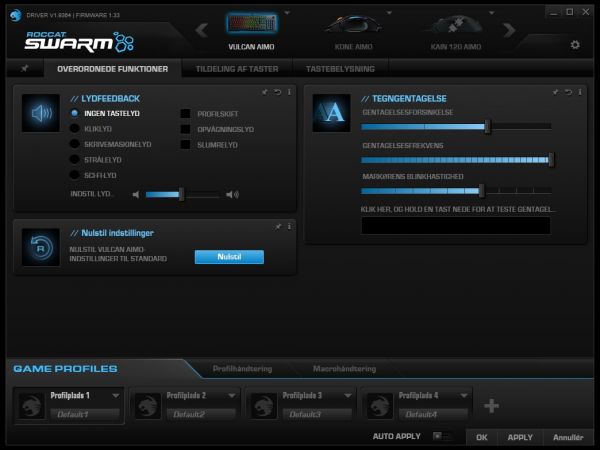Open dropdown arrow beside Vulcan AIMO device
Viewport: 600px width, 450px height.
(287, 13)
